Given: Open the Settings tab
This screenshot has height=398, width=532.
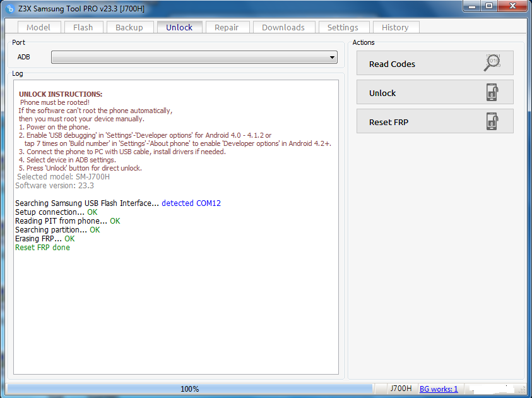Looking at the screenshot, I should (343, 27).
